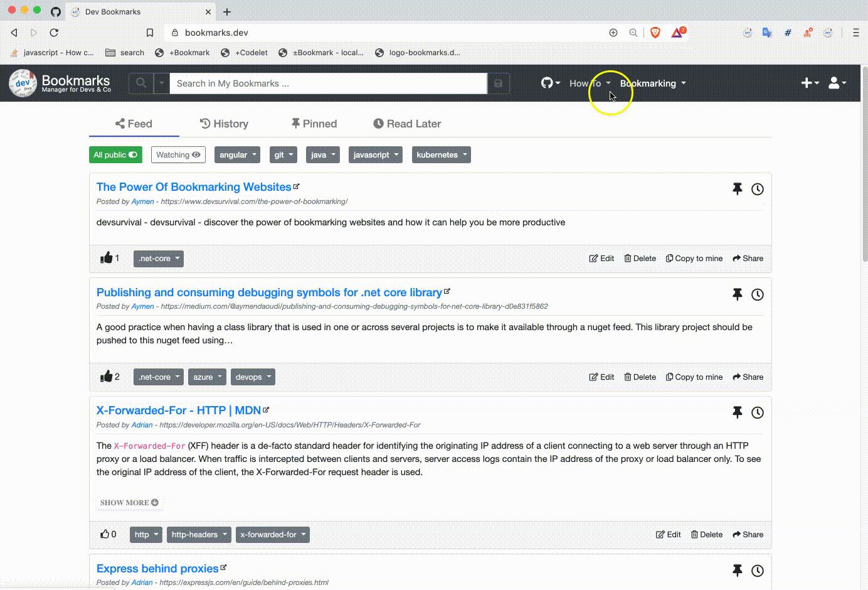This screenshot has height=590, width=868.
Task: Click the Delete trash icon on 'Express behind proxies'
Action: pyautogui.click(x=707, y=589)
